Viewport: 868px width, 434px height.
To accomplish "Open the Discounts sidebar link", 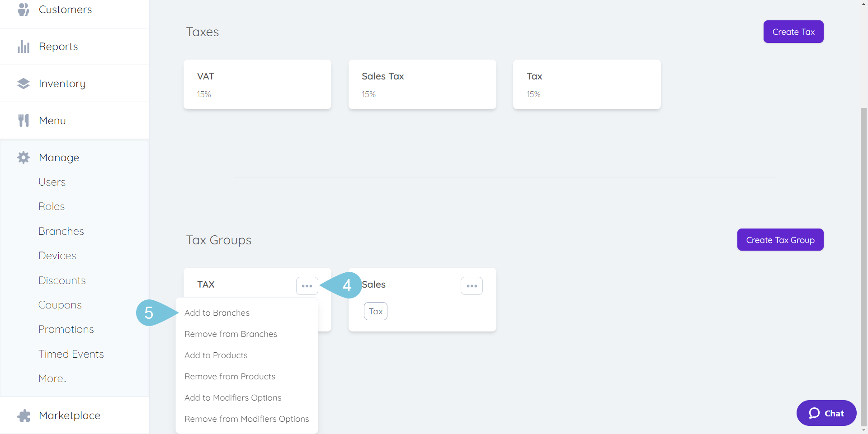I will (x=62, y=280).
